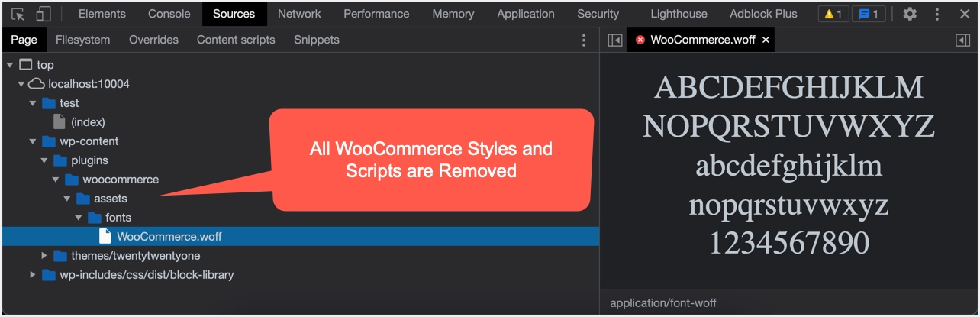The width and height of the screenshot is (980, 317).
Task: Expand the wp-includes/css/dist/block-library folder
Action: [33, 275]
